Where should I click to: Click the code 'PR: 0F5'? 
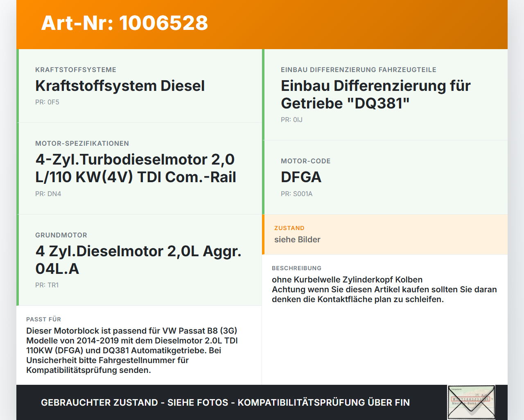(x=47, y=102)
